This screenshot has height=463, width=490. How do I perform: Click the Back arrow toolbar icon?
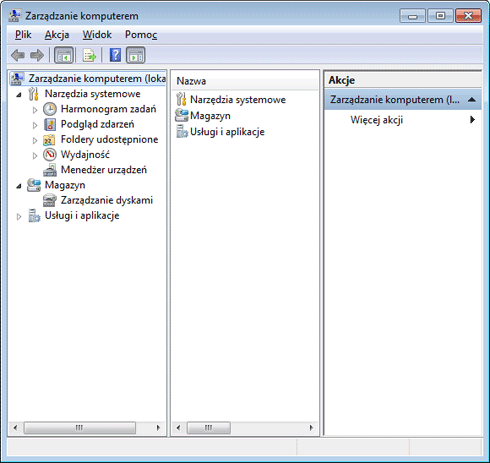(18, 55)
